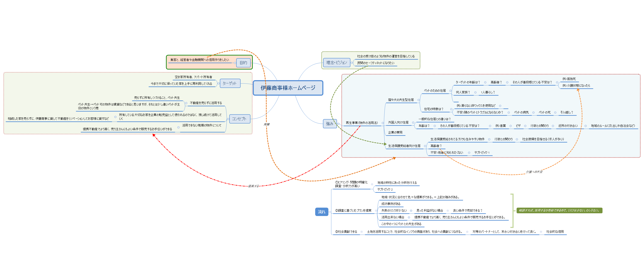Select topic 例:孤独死
The width and height of the screenshot is (644, 261).
tap(569, 79)
